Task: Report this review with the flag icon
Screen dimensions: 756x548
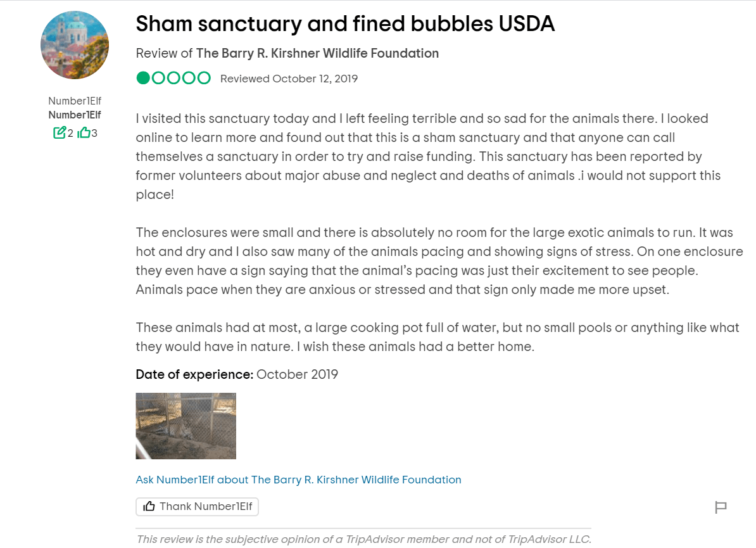Action: click(x=721, y=507)
